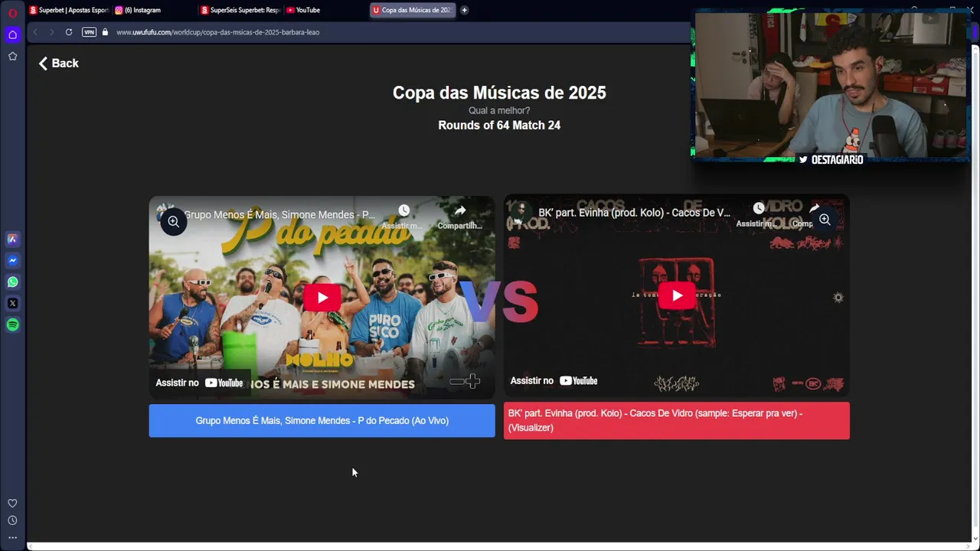The image size is (980, 551).
Task: Play the P do Pecado video
Action: coord(322,298)
